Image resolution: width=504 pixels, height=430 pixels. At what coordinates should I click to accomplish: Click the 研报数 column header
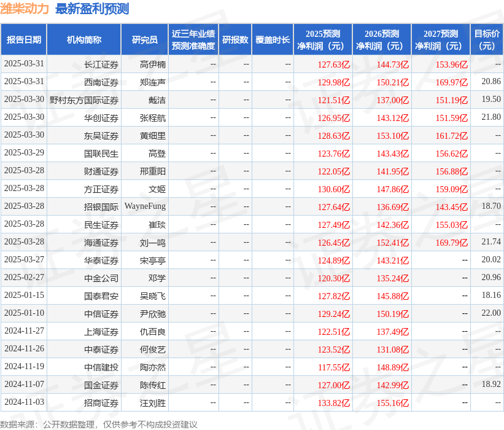pos(235,39)
